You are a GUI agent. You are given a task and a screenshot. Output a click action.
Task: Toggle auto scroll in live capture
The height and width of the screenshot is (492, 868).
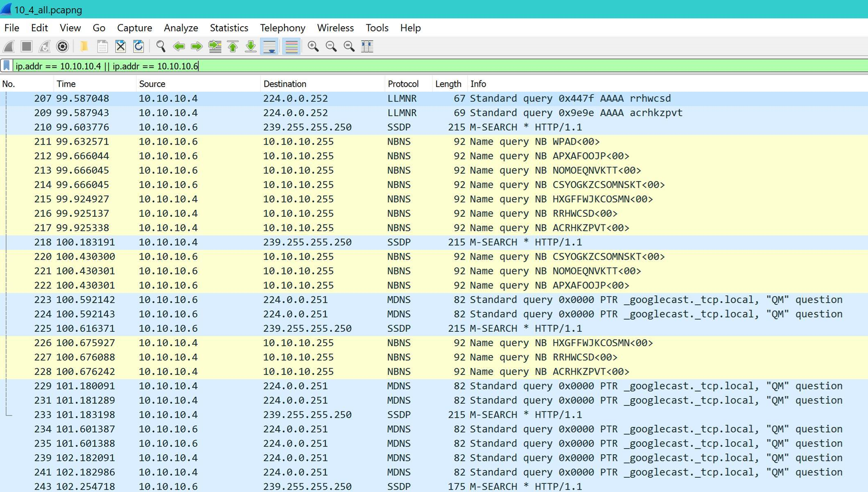(x=269, y=46)
